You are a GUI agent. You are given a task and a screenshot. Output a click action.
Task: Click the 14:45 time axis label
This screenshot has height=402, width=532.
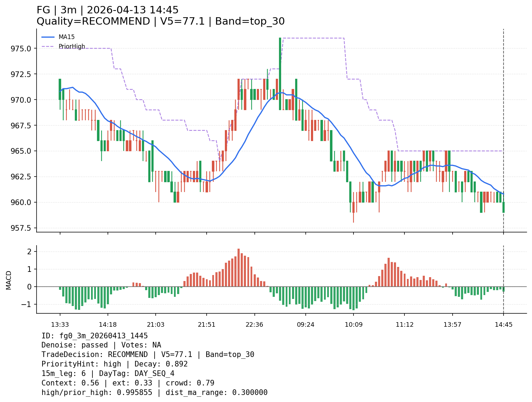coord(504,325)
